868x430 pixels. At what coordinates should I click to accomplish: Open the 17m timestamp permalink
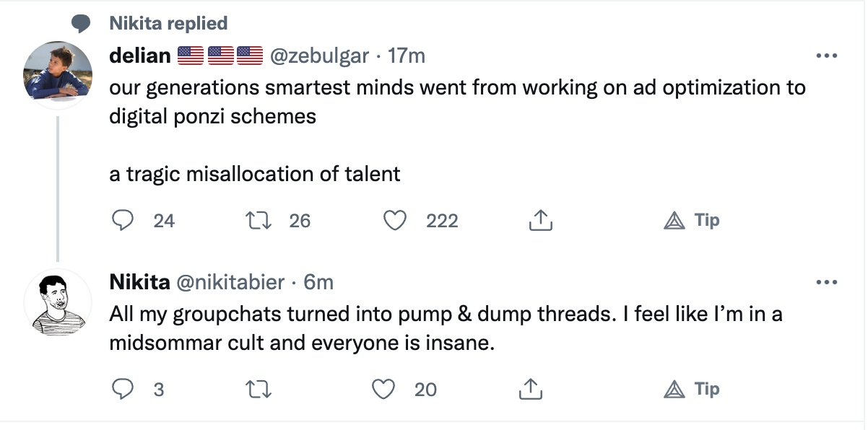click(407, 56)
